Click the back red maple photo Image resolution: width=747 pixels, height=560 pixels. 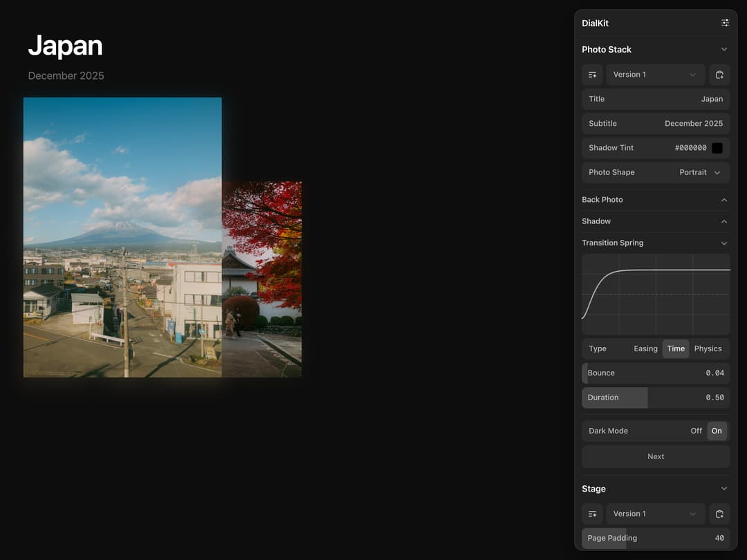coord(262,279)
